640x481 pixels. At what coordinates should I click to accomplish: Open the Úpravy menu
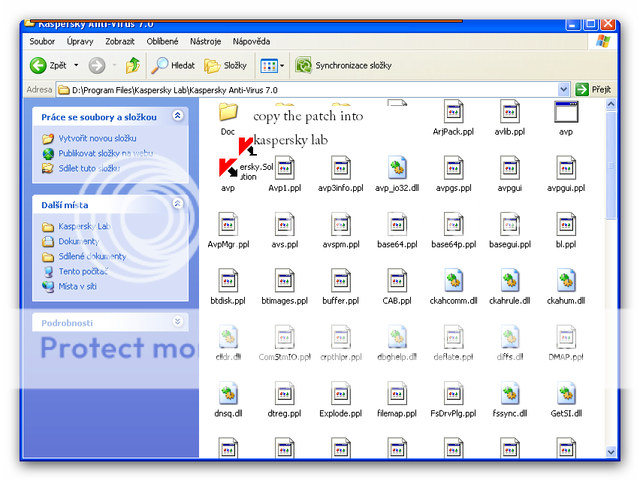pyautogui.click(x=80, y=41)
